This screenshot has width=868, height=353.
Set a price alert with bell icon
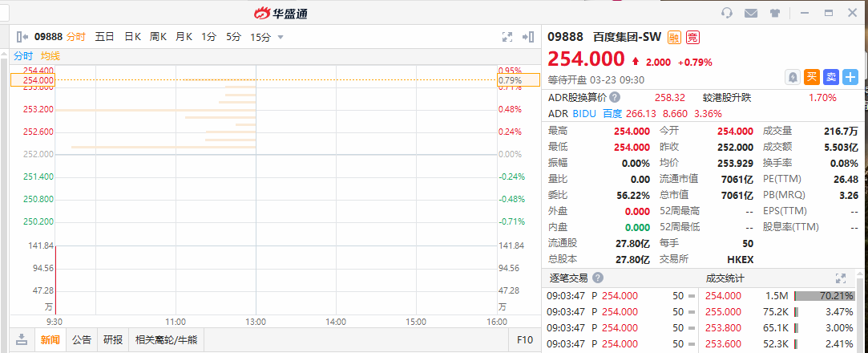tap(792, 77)
